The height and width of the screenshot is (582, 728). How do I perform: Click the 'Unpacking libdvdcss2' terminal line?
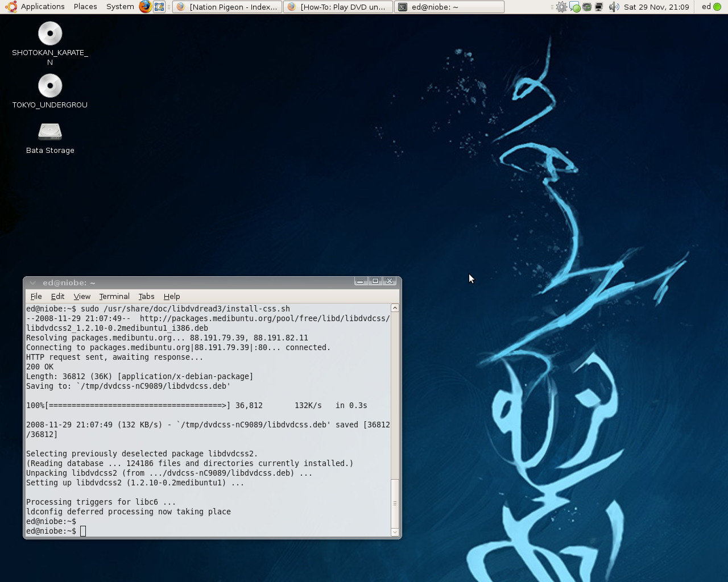click(169, 473)
